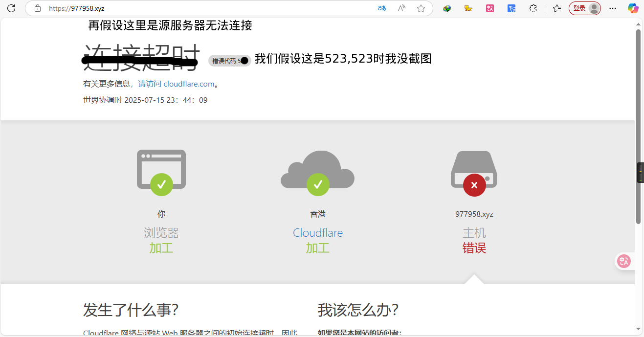Open the IDM globe extension icon
Screen dimensions: 644x337
446,8
